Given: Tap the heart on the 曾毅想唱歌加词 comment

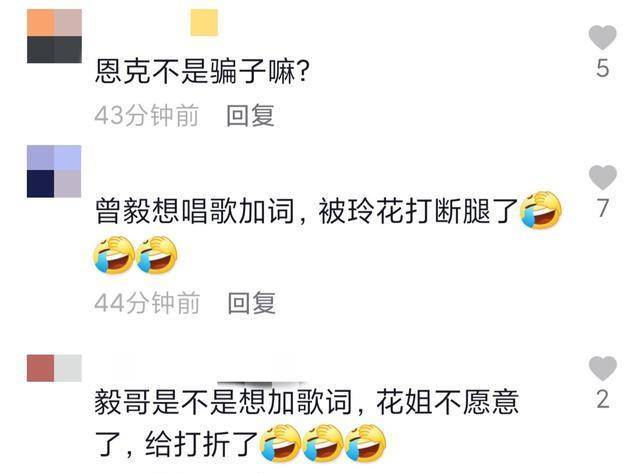Looking at the screenshot, I should point(602,178).
